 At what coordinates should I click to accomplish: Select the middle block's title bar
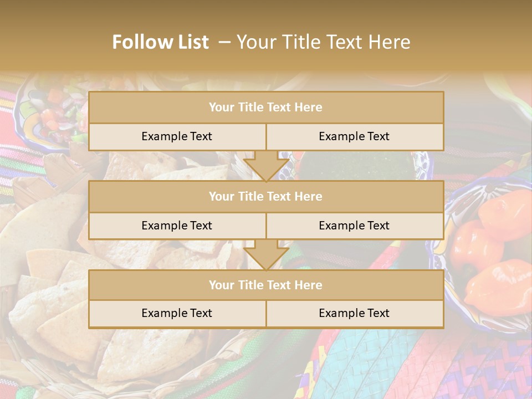(266, 197)
